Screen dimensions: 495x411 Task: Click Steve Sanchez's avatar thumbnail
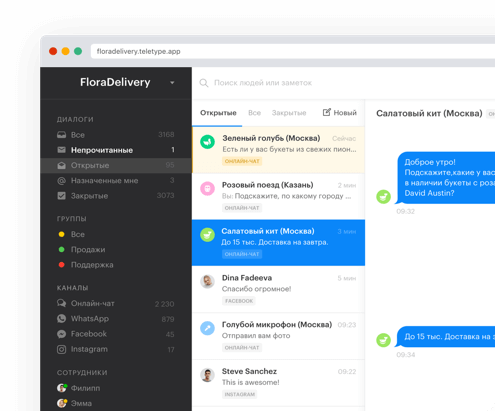pyautogui.click(x=207, y=375)
